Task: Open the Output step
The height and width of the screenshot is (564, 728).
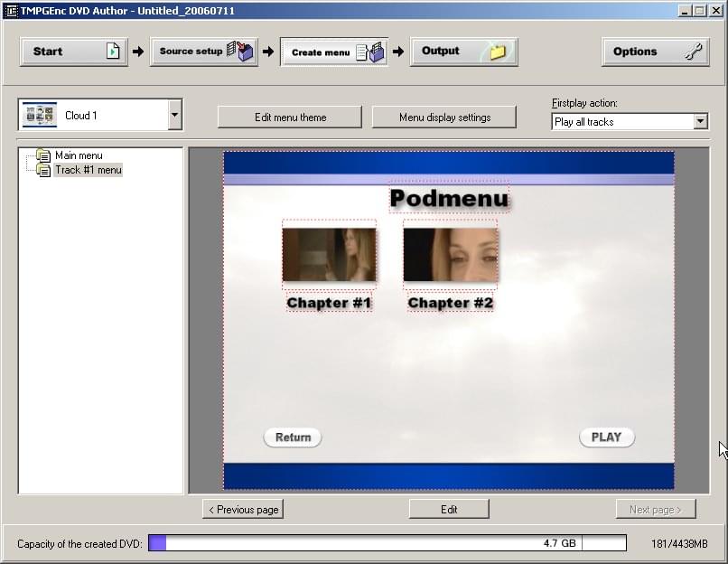Action: [464, 52]
